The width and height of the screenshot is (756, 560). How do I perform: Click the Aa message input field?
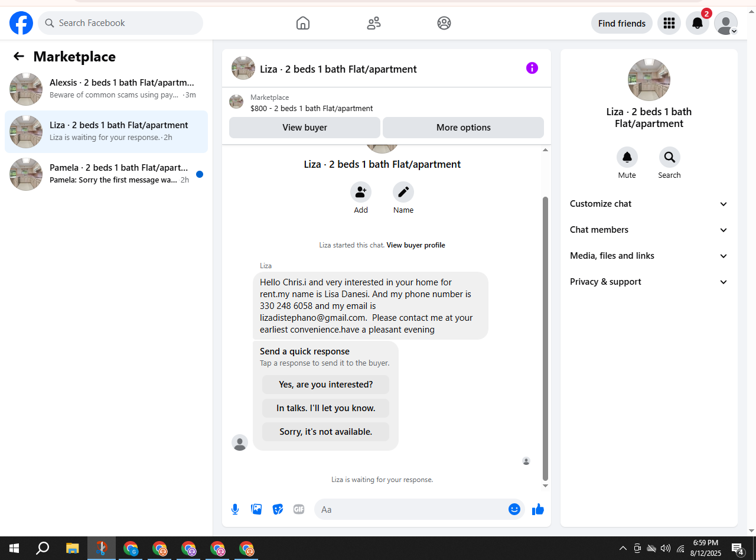click(x=412, y=509)
